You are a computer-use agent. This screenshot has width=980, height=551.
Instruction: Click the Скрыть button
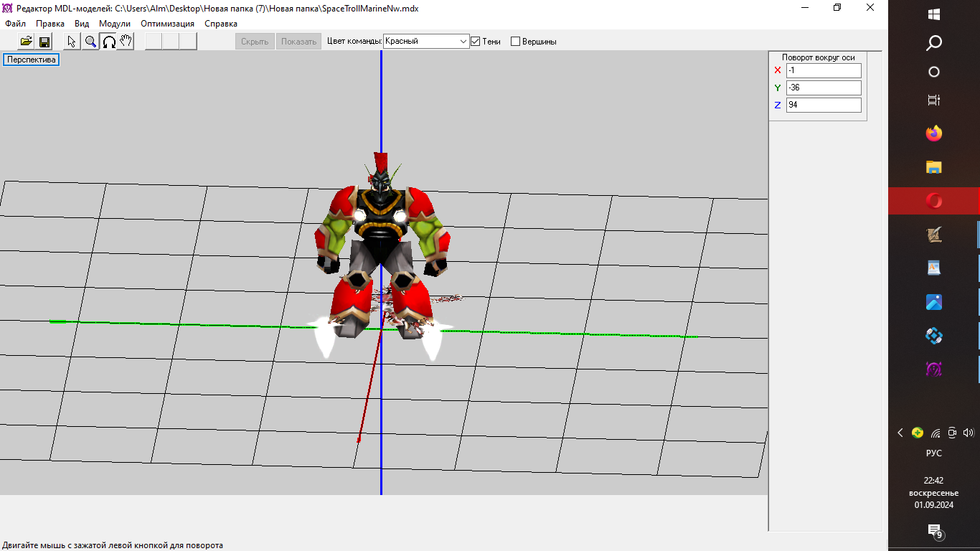[x=255, y=42]
